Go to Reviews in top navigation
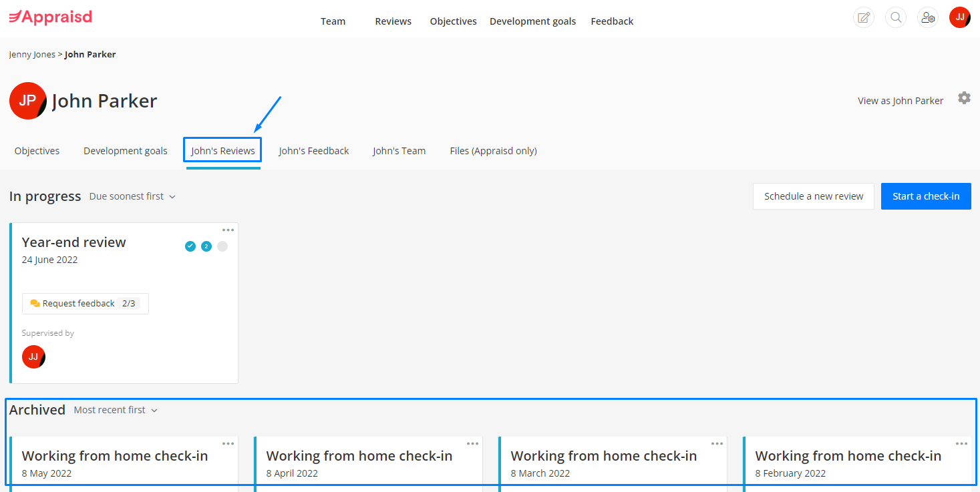 [393, 21]
